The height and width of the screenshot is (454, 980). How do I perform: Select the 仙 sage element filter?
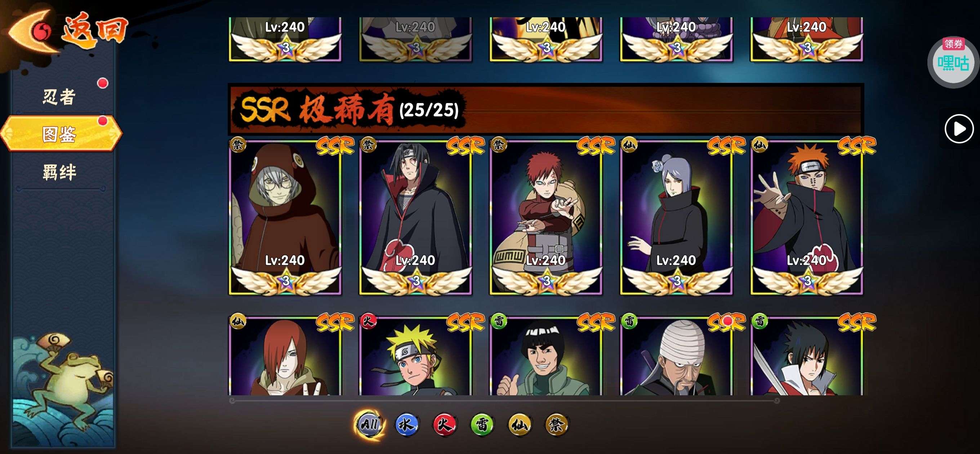519,424
